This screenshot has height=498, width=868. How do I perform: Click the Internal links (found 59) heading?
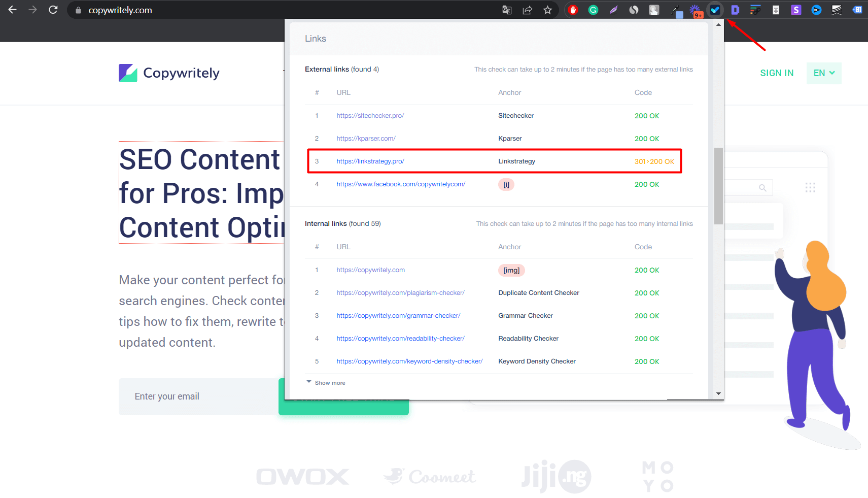click(343, 223)
